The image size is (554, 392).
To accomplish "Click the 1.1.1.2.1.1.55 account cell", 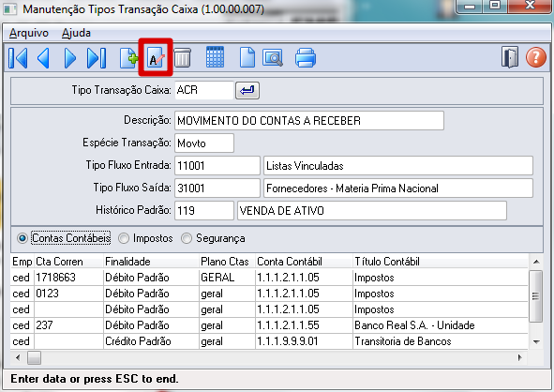I will click(304, 325).
